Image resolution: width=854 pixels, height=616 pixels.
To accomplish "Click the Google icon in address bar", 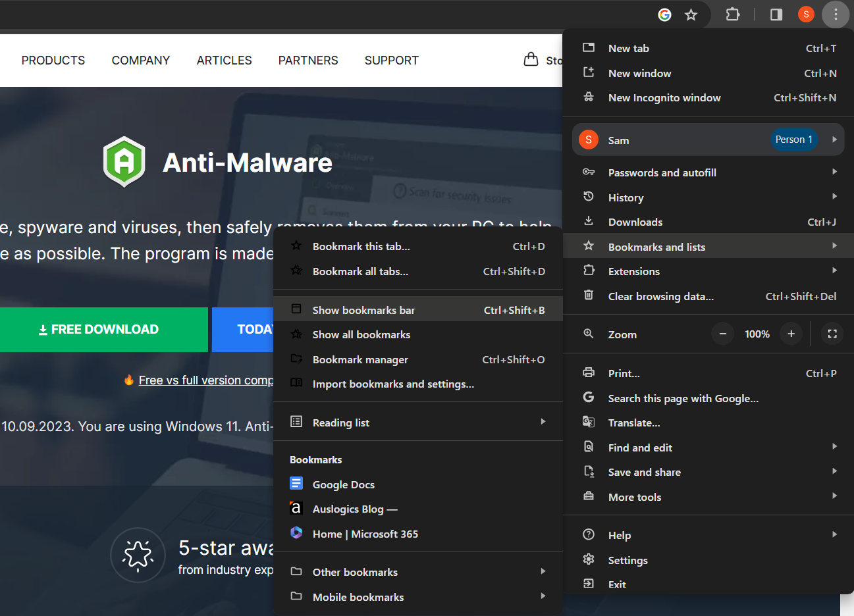I will pyautogui.click(x=664, y=14).
